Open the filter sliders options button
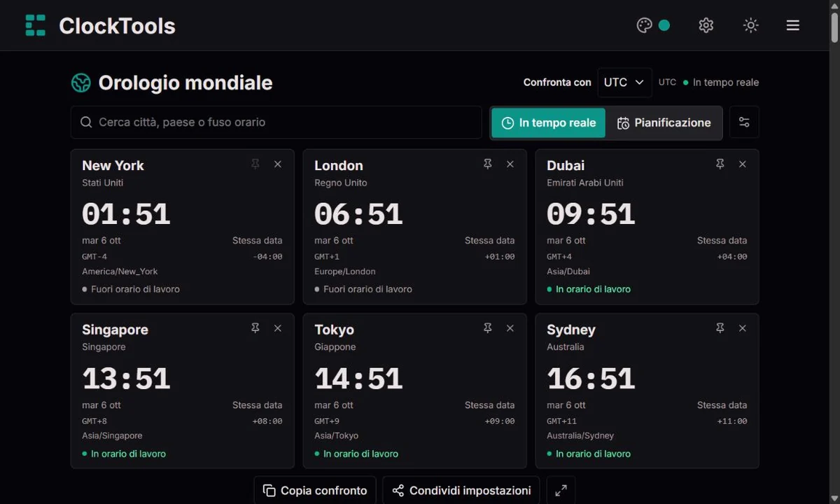Screen dimensions: 840x504 coord(744,122)
